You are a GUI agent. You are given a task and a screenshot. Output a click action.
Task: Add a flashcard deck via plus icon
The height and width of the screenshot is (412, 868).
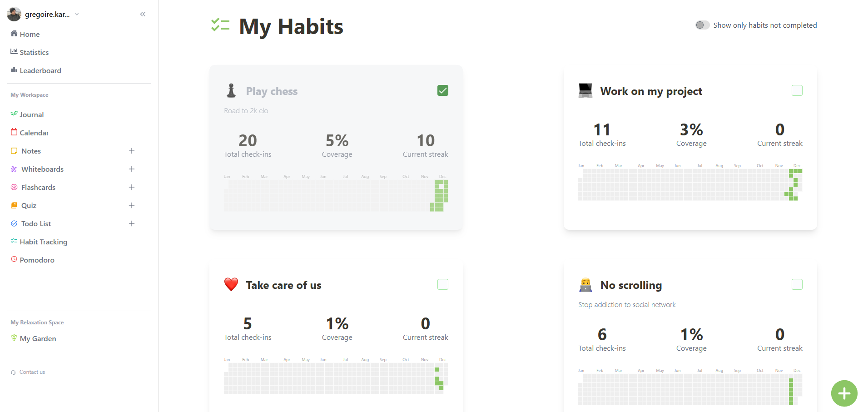[132, 187]
